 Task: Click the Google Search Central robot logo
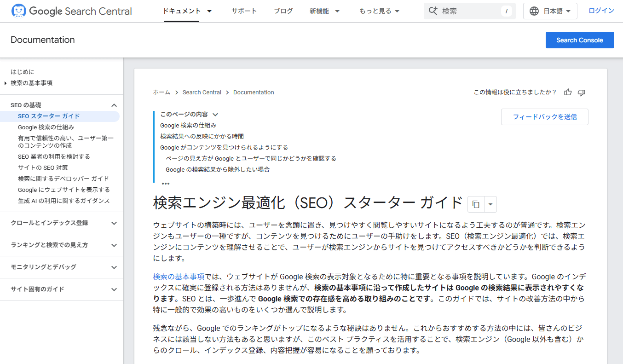pyautogui.click(x=19, y=11)
